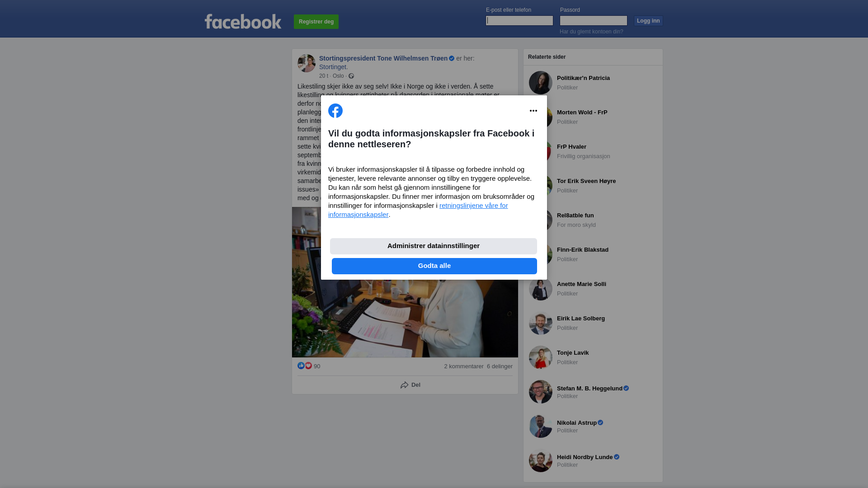Focus the E-post eller telefon field
The image size is (868, 488).
[x=519, y=20]
